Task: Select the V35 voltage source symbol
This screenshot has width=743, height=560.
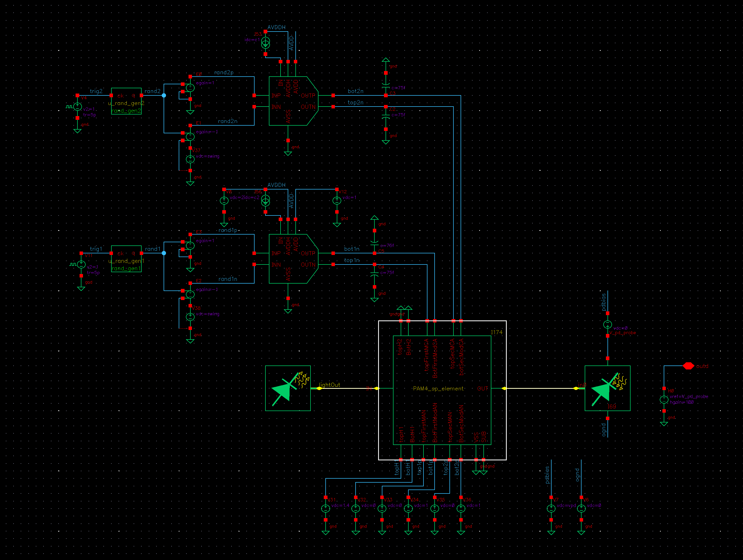Action: click(x=435, y=509)
